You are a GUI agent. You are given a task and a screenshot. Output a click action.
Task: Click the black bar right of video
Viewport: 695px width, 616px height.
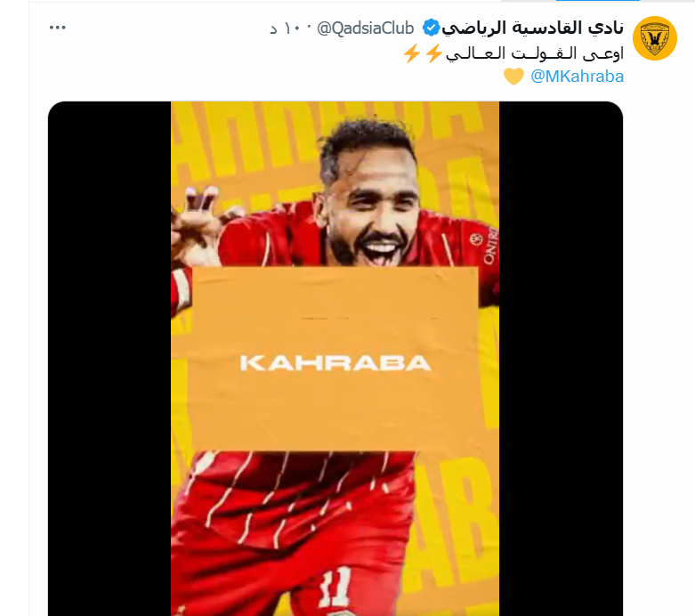(x=561, y=359)
